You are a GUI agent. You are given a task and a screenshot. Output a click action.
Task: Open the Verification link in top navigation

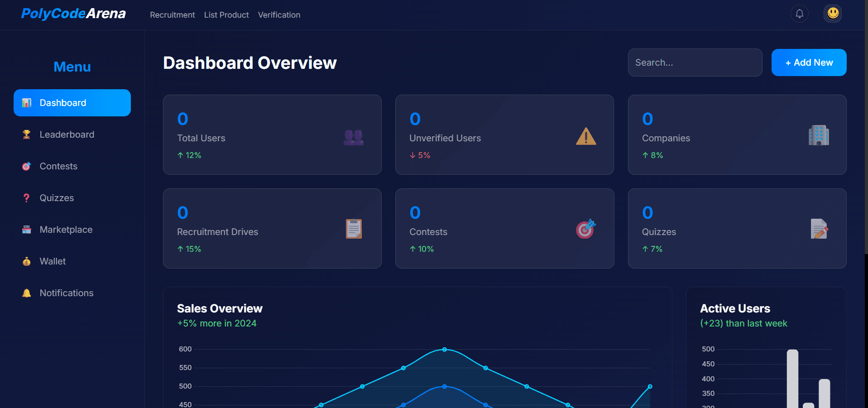279,15
